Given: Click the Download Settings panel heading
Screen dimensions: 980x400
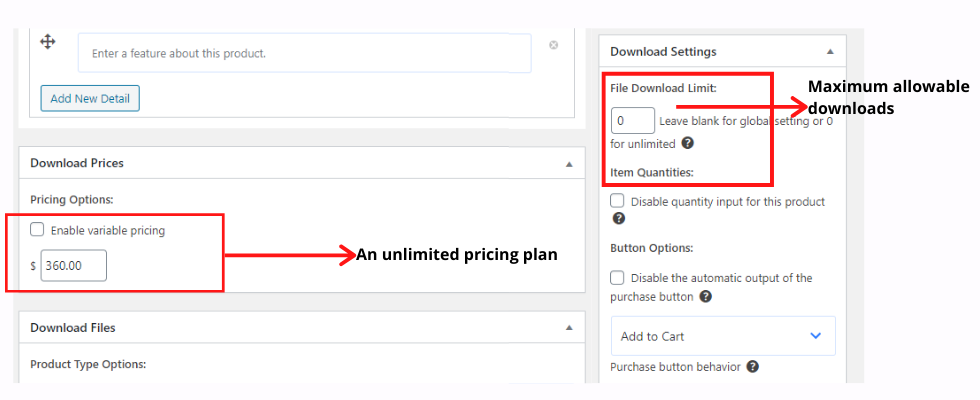Looking at the screenshot, I should coord(663,51).
